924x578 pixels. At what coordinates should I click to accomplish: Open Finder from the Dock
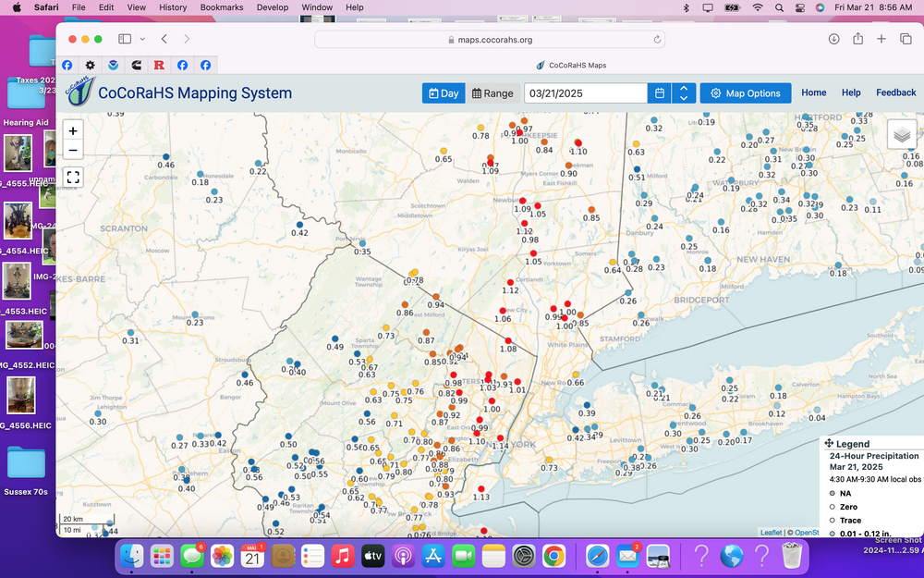(x=131, y=555)
